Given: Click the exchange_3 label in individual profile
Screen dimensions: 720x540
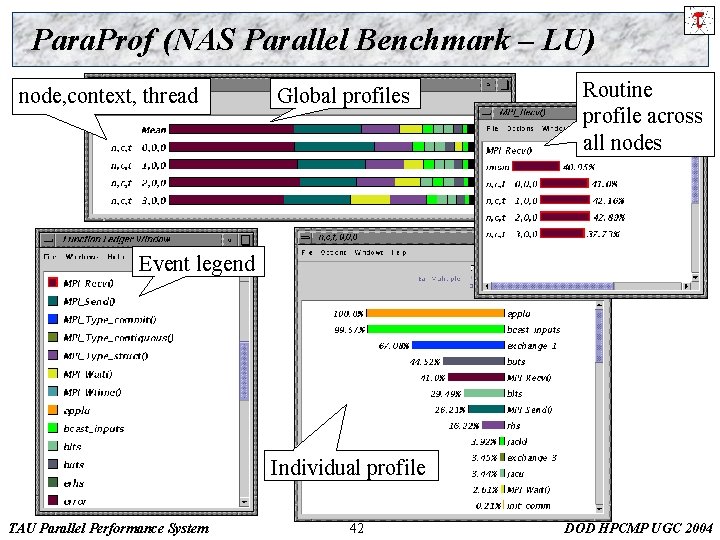Looking at the screenshot, I should 532,458.
